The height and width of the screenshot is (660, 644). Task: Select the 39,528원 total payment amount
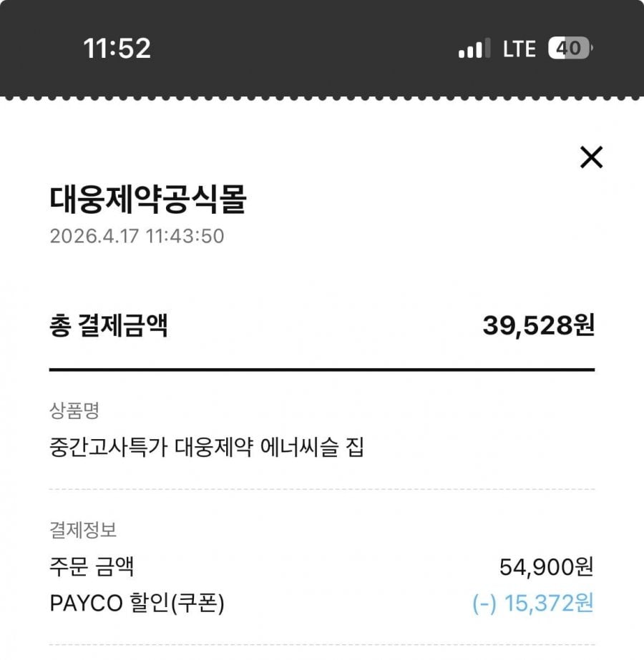(538, 326)
